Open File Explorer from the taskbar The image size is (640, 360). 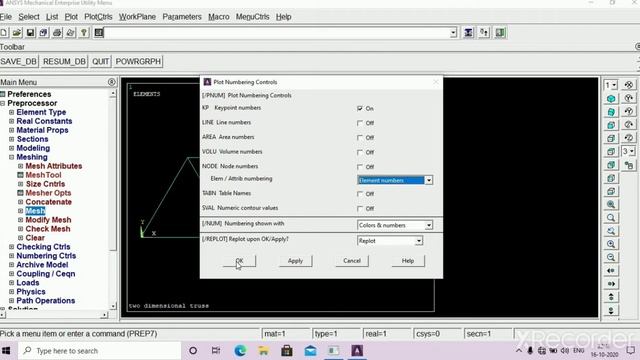coord(263,351)
